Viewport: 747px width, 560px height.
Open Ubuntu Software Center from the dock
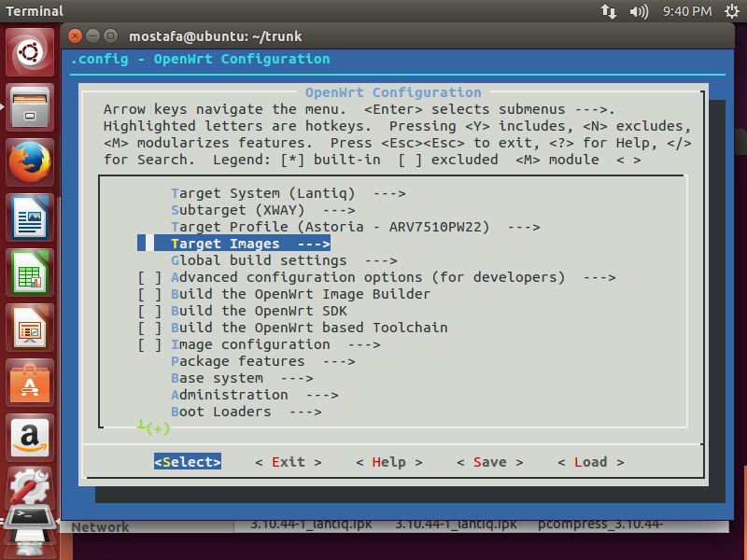click(x=30, y=384)
